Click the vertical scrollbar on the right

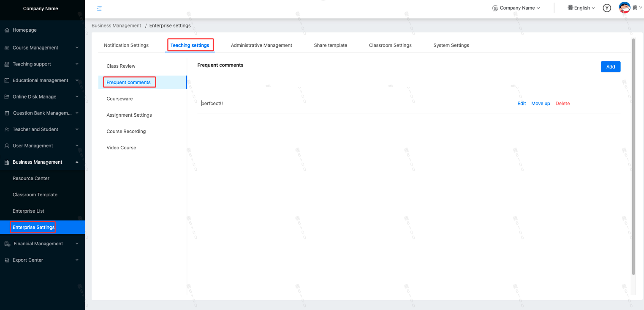click(x=633, y=156)
